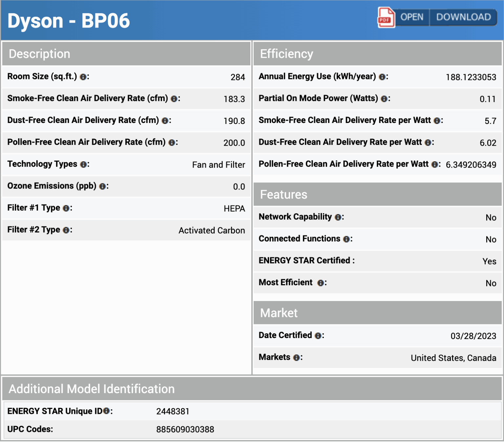Open Ozone Emissions info tooltip icon

103,187
